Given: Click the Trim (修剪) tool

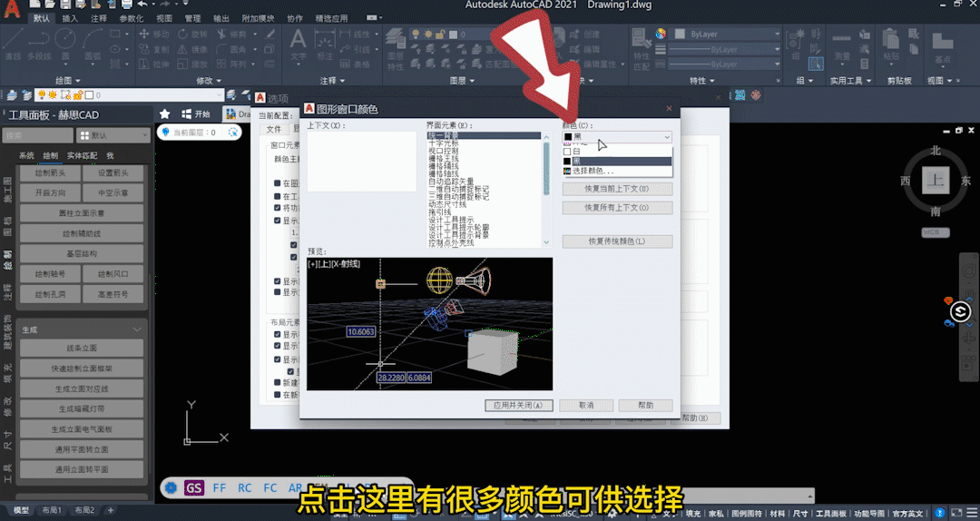Looking at the screenshot, I should pyautogui.click(x=231, y=34).
